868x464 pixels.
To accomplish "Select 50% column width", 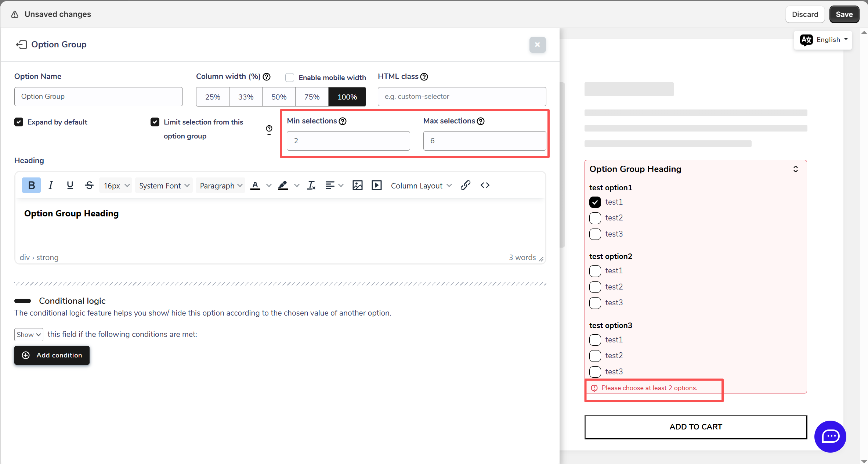I will click(x=279, y=97).
